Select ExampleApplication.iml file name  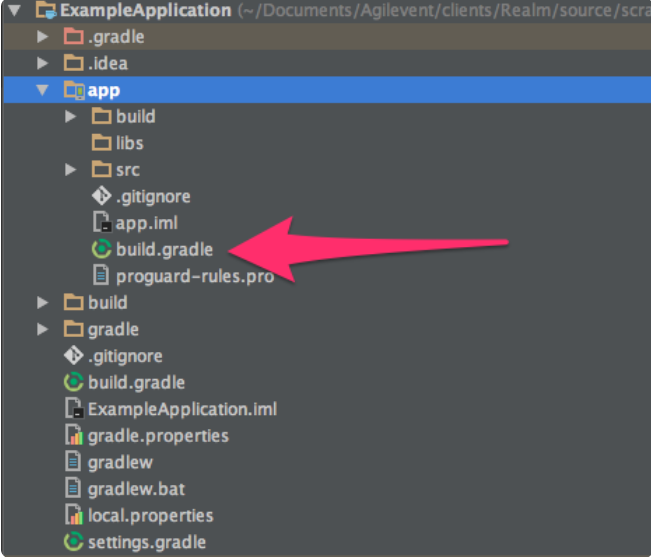point(182,409)
